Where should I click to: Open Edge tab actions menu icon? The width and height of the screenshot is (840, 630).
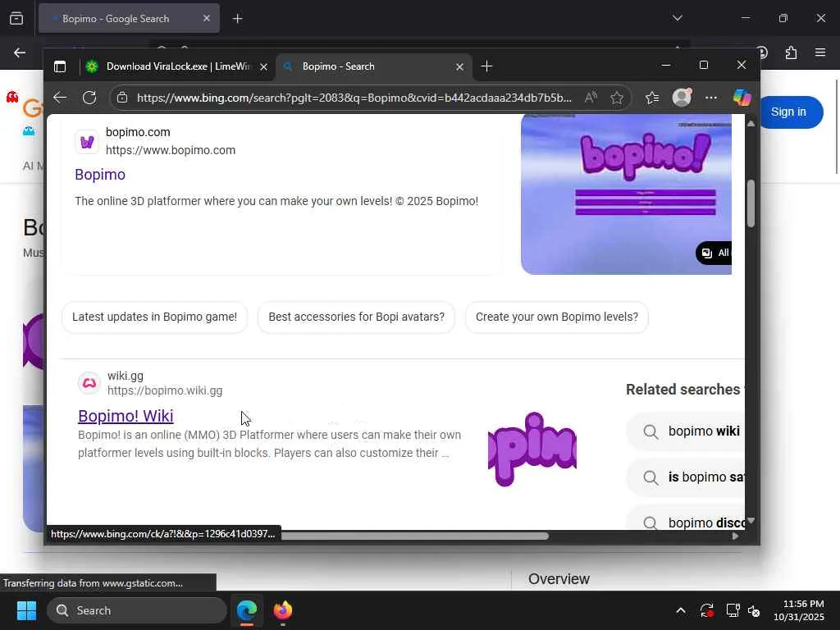60,66
